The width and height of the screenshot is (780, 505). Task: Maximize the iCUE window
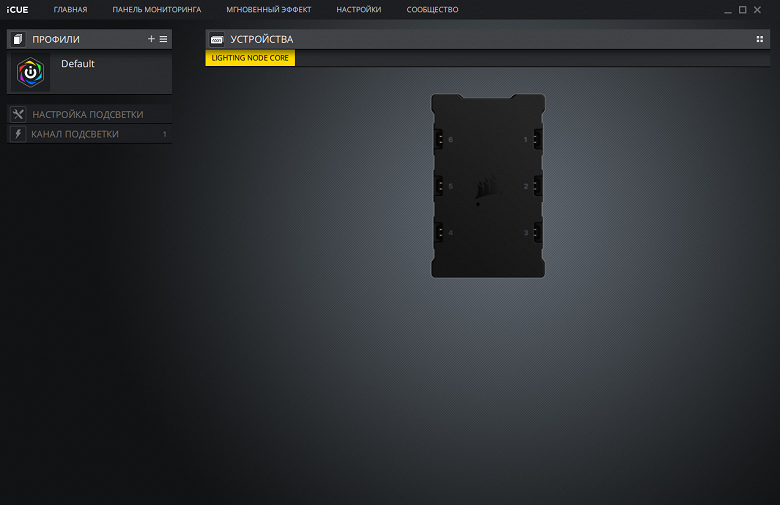(x=742, y=9)
